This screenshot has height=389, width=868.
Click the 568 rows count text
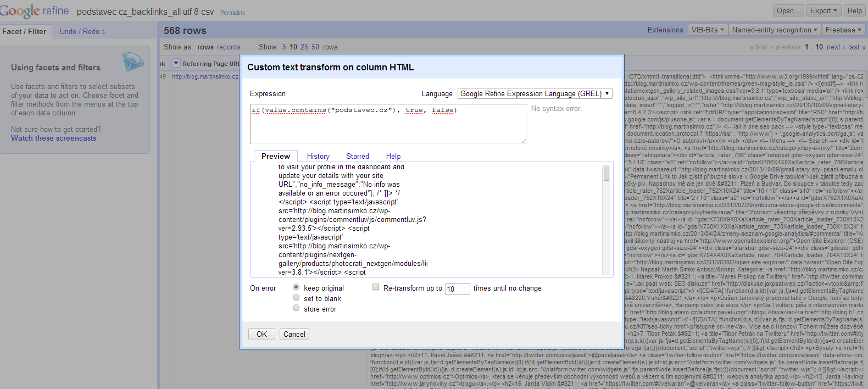coord(185,31)
